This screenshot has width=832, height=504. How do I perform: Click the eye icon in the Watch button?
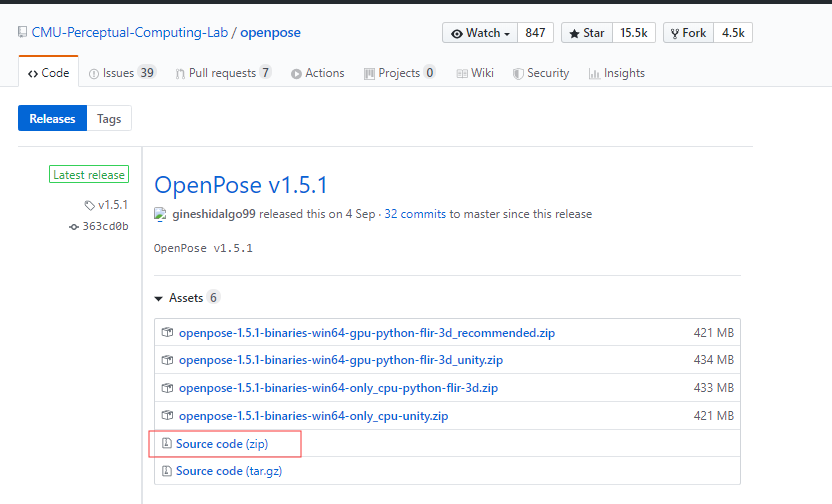pyautogui.click(x=456, y=33)
